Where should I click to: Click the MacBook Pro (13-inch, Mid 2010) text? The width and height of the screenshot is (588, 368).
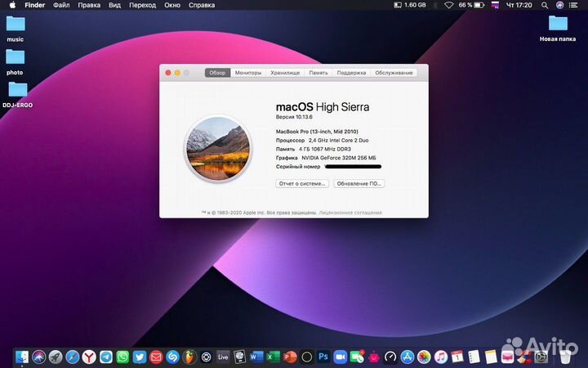pyautogui.click(x=317, y=132)
